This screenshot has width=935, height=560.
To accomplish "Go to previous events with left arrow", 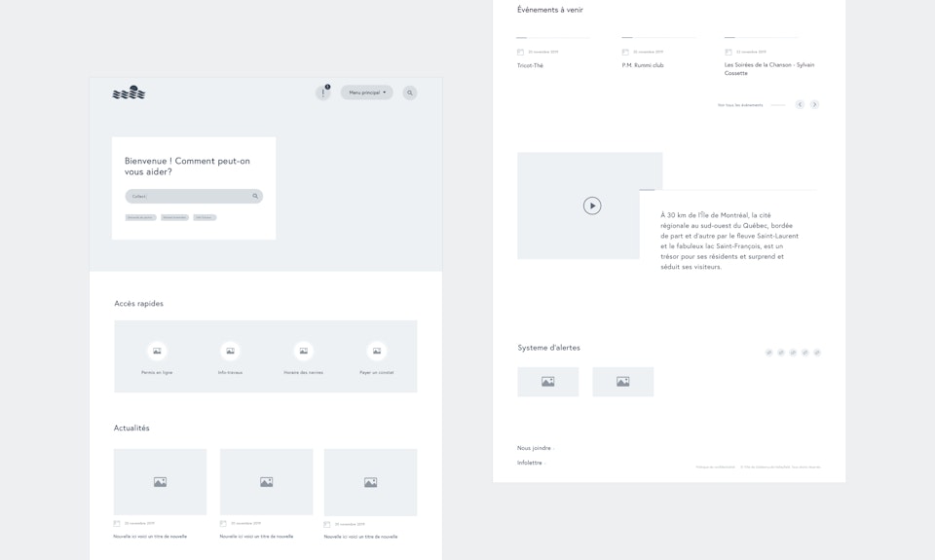I will 800,104.
